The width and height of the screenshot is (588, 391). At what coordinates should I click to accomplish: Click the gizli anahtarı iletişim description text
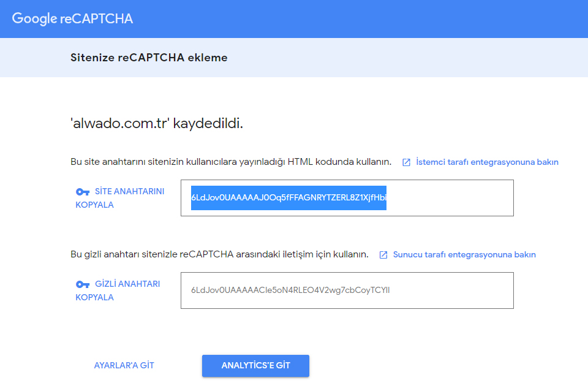coord(219,254)
